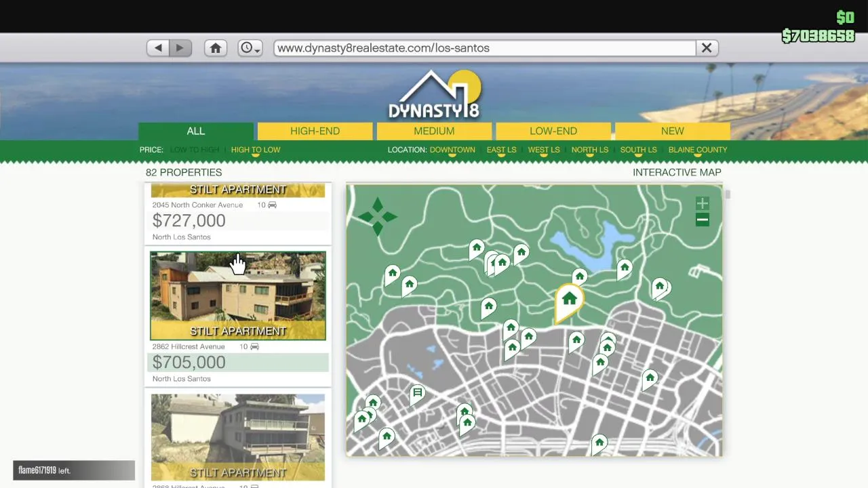Screen dimensions: 868x488
Task: Filter location by SOUTH LS
Action: [x=638, y=150]
